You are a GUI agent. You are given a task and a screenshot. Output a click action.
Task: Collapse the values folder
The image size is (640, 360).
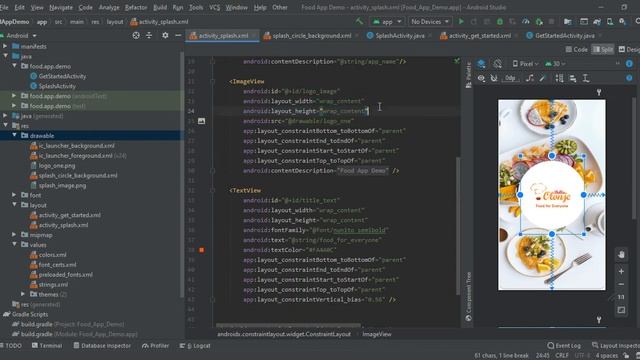pos(14,244)
